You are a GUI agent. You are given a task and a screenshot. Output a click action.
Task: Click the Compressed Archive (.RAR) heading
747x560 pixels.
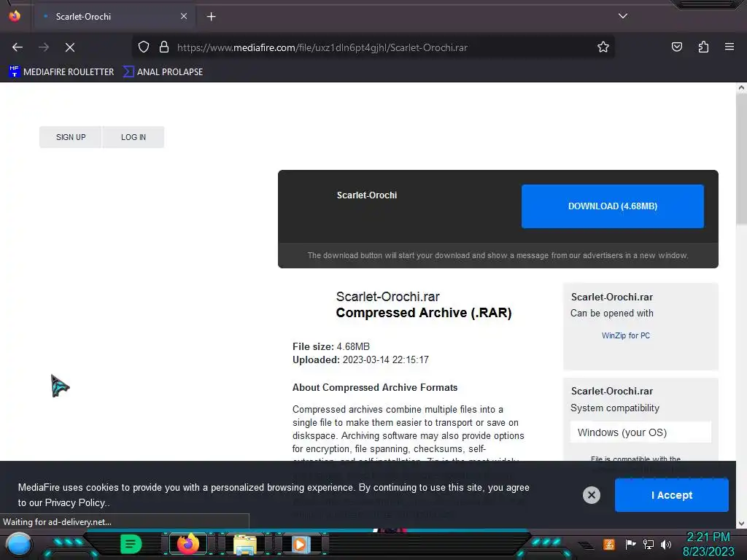click(x=424, y=313)
